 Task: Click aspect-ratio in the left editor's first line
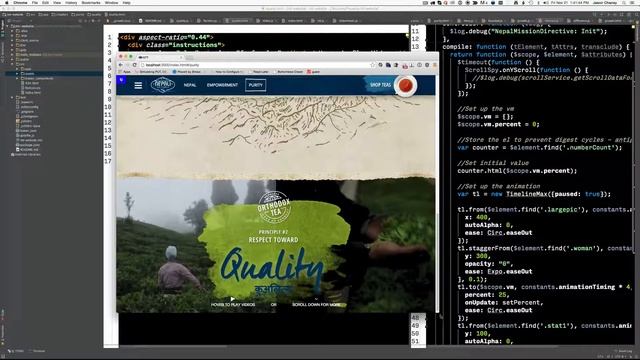pos(161,37)
